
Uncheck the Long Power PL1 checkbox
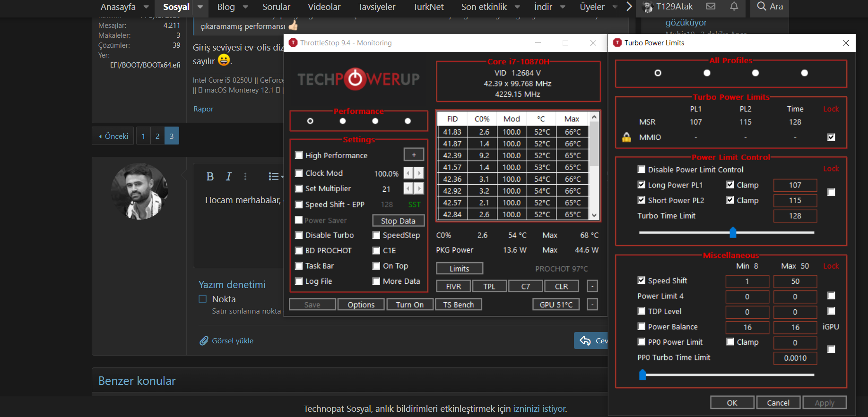(642, 185)
